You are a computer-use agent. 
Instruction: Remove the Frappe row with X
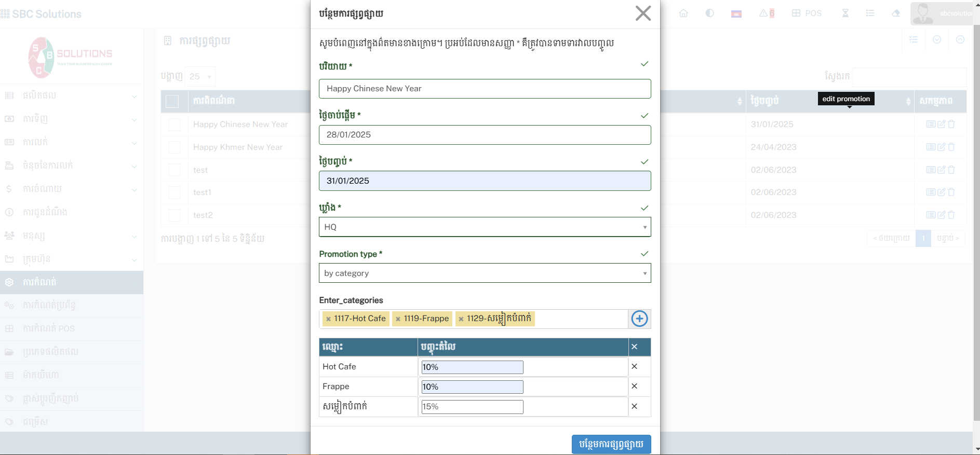[x=634, y=387]
